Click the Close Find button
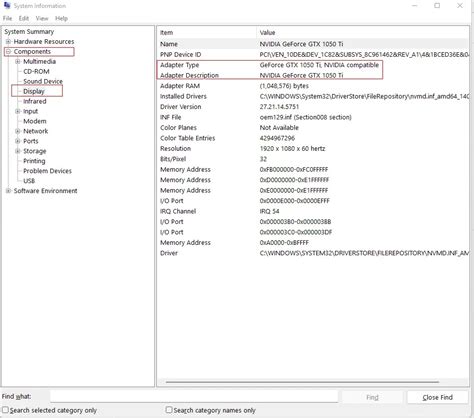 click(x=438, y=397)
